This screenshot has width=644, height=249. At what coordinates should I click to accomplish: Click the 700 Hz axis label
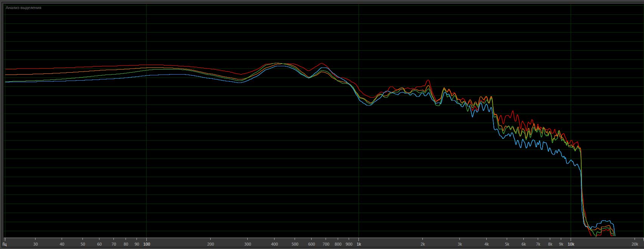click(x=326, y=244)
